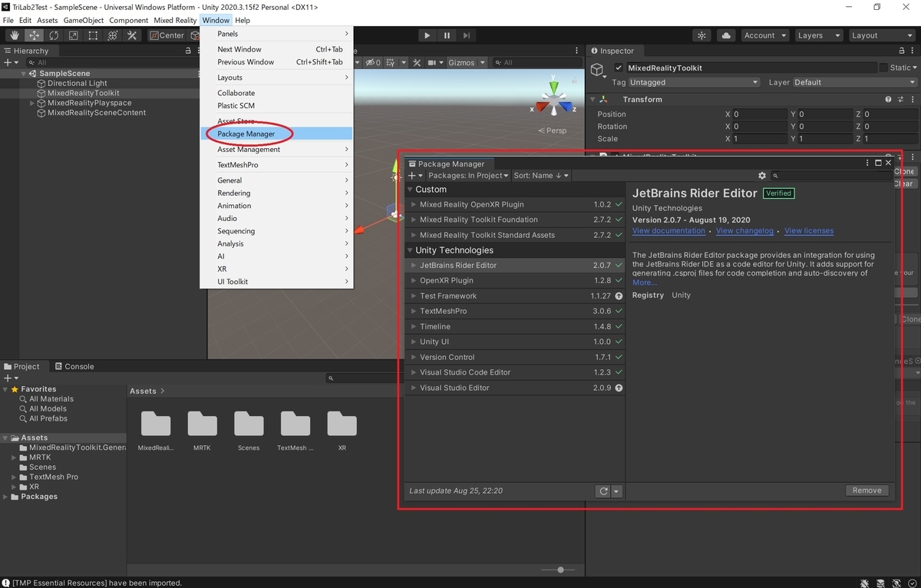Image resolution: width=921 pixels, height=588 pixels.
Task: Select the Rect tool in toolbar
Action: [x=93, y=35]
